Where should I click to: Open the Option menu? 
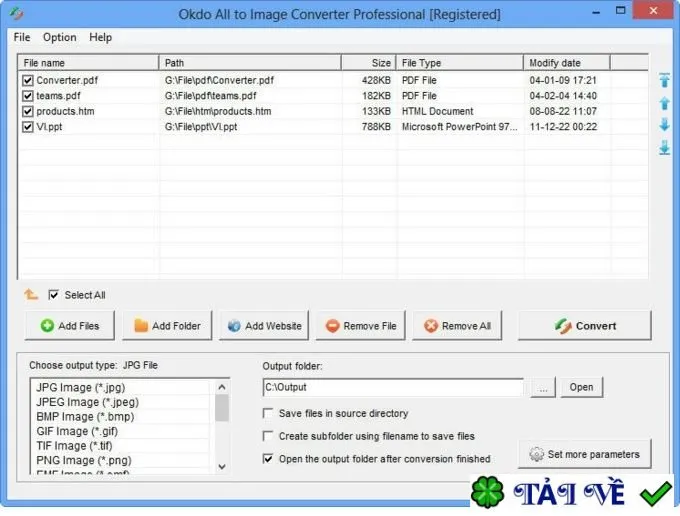59,37
